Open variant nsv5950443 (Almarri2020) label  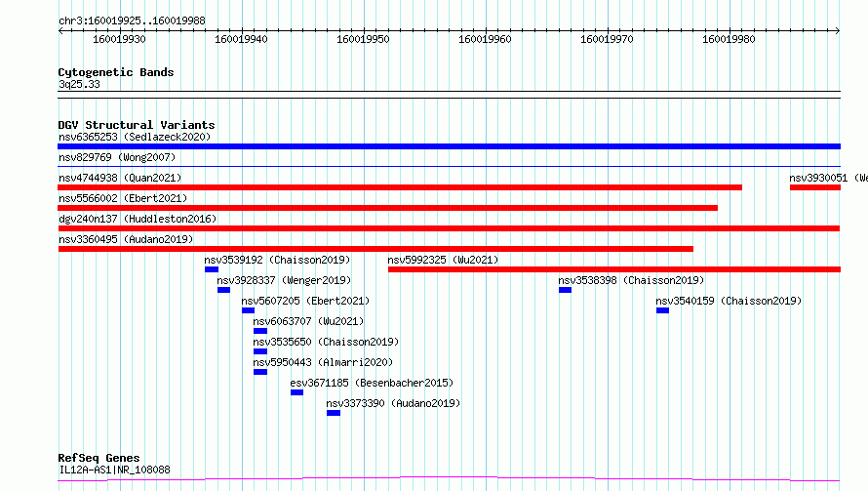click(x=323, y=362)
